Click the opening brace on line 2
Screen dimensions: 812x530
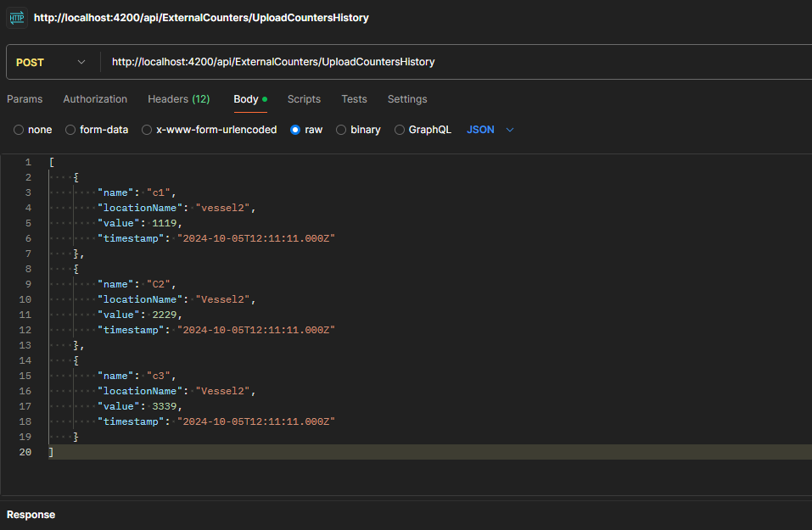tap(76, 177)
